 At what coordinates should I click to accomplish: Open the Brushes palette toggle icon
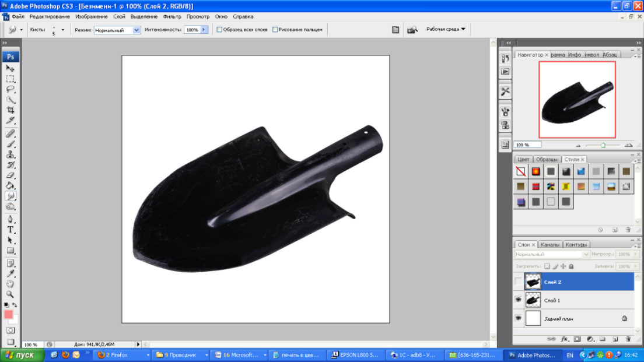tap(395, 30)
